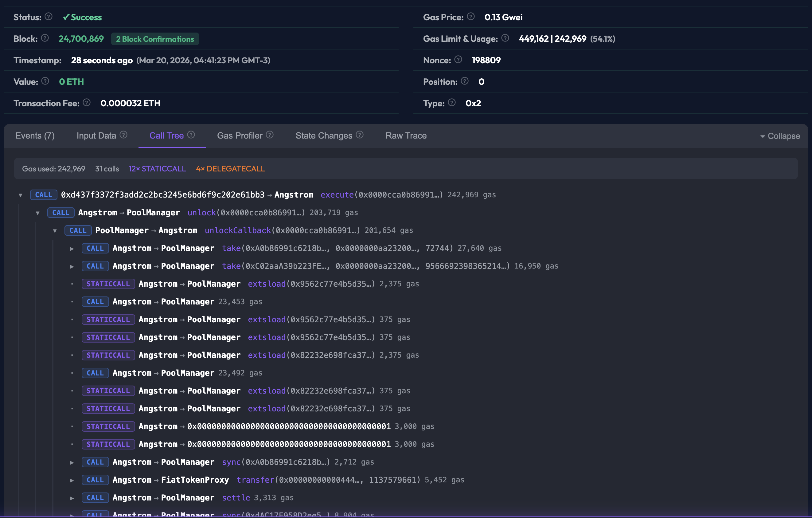Click the 0.13 Gwei gas price value
This screenshot has height=518, width=812.
click(x=503, y=17)
